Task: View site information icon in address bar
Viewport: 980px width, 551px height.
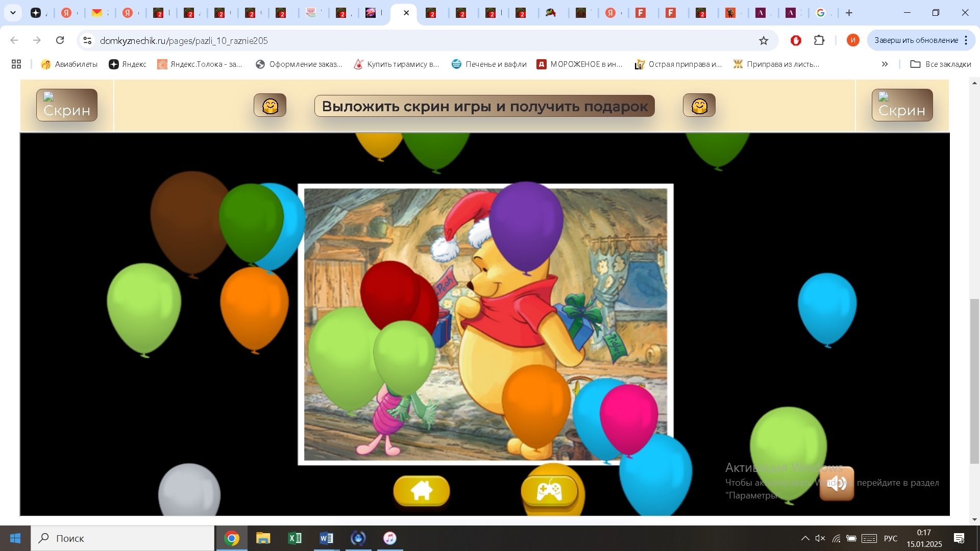Action: (x=87, y=40)
